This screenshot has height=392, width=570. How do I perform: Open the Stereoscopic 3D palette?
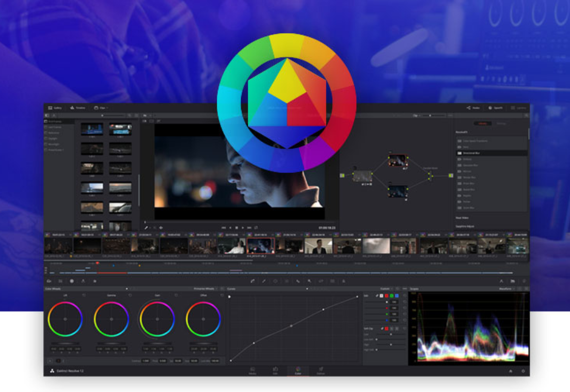tap(332, 281)
